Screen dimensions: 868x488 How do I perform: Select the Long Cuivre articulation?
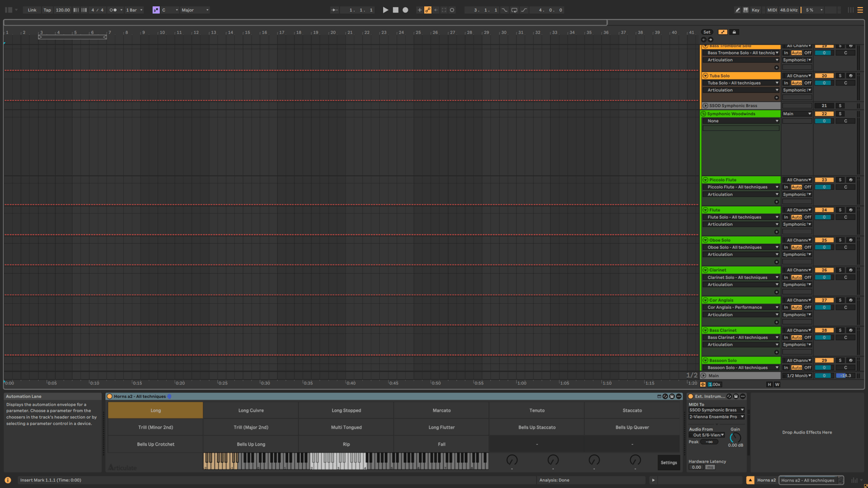(x=251, y=410)
